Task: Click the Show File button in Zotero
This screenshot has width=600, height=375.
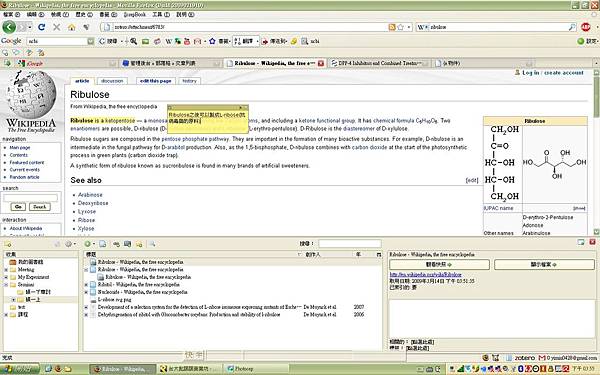Action: coord(544,264)
